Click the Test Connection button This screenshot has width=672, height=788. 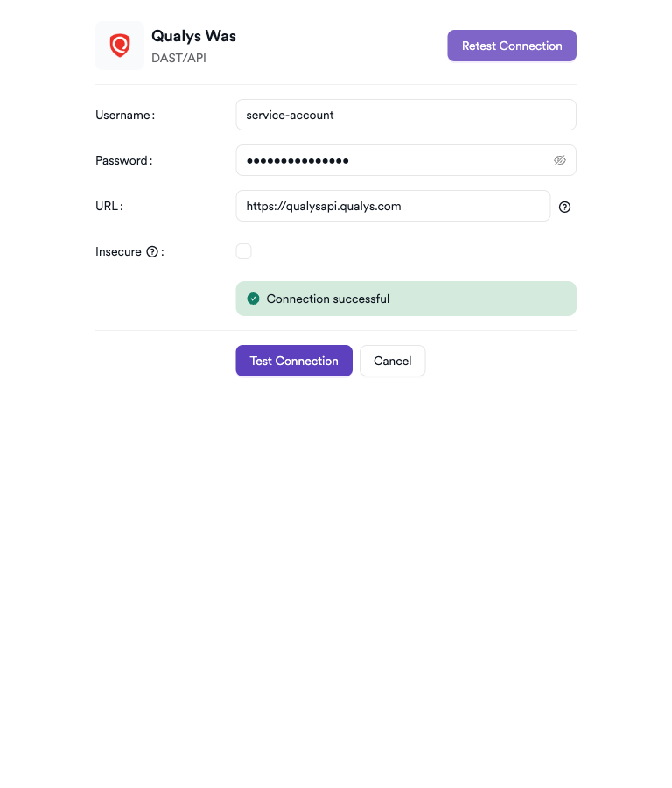294,361
